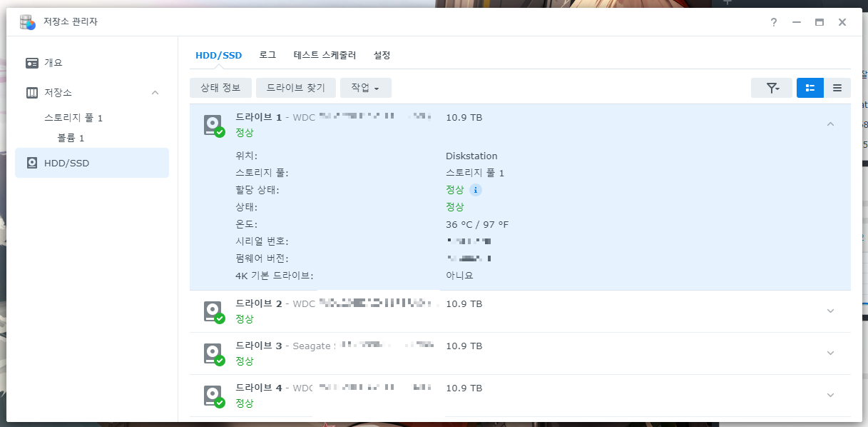Click the 드라이브 3 Seagate disk icon
868x427 pixels.
[x=213, y=353]
